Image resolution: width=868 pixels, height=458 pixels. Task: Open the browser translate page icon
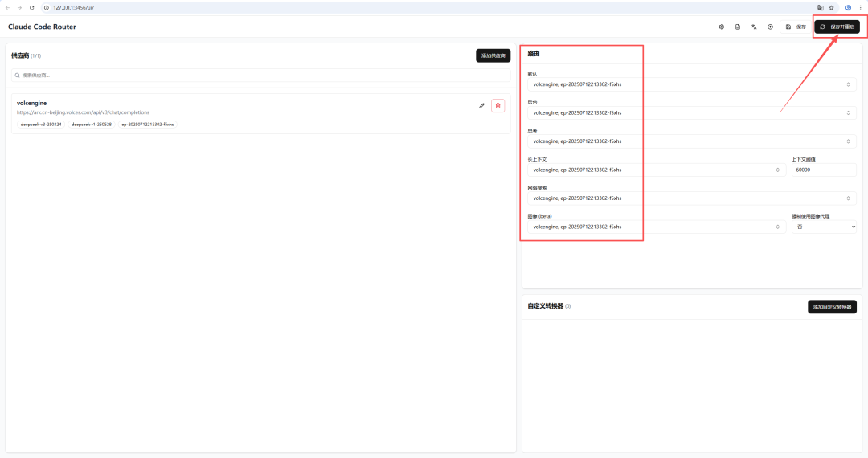pyautogui.click(x=821, y=8)
